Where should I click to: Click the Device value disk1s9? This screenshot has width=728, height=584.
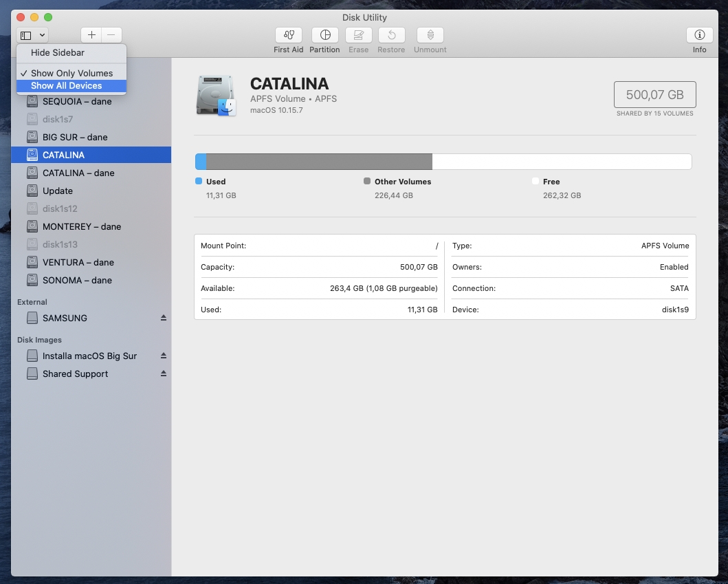pos(675,310)
